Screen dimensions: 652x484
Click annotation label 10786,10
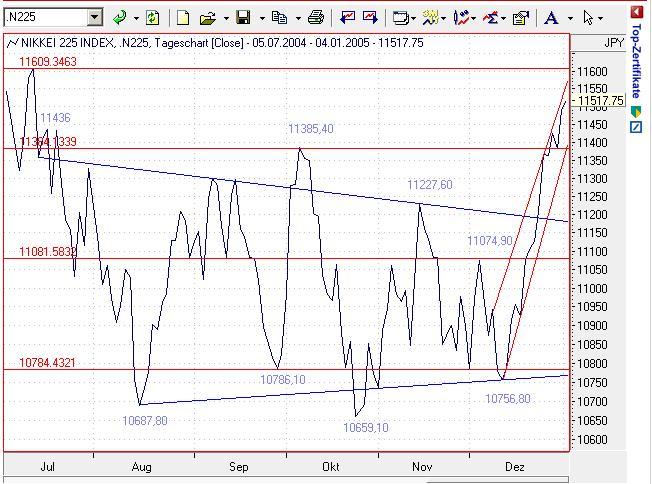point(283,380)
